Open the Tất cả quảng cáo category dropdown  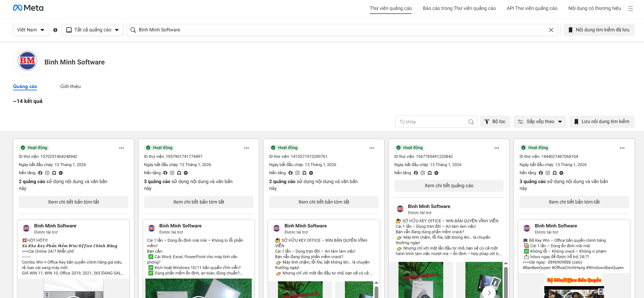coord(93,30)
